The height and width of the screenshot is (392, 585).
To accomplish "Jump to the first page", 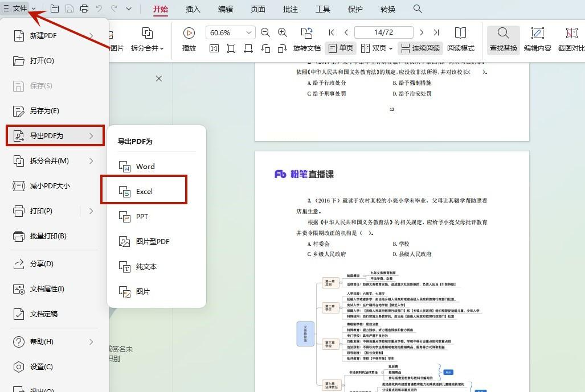I will click(332, 32).
